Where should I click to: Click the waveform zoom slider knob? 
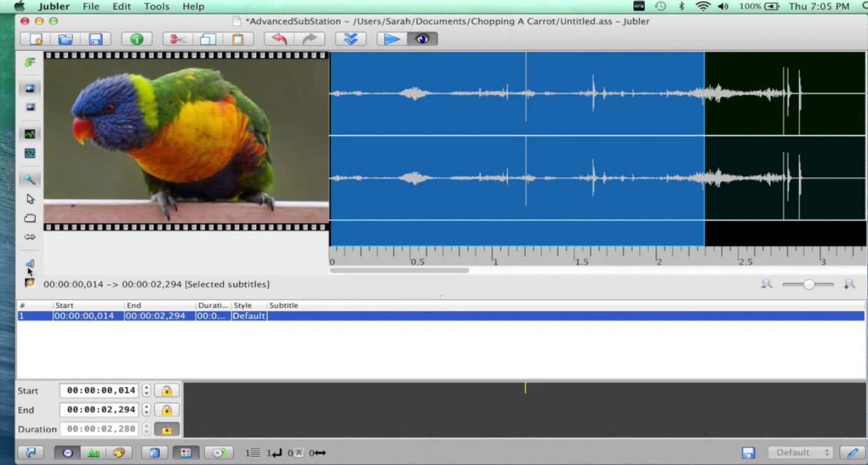pyautogui.click(x=808, y=285)
